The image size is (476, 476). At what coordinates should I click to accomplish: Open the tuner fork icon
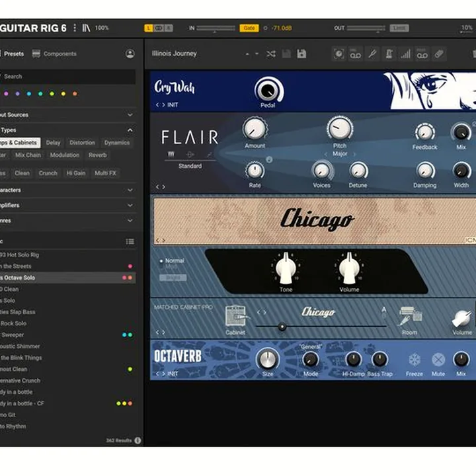(x=372, y=54)
